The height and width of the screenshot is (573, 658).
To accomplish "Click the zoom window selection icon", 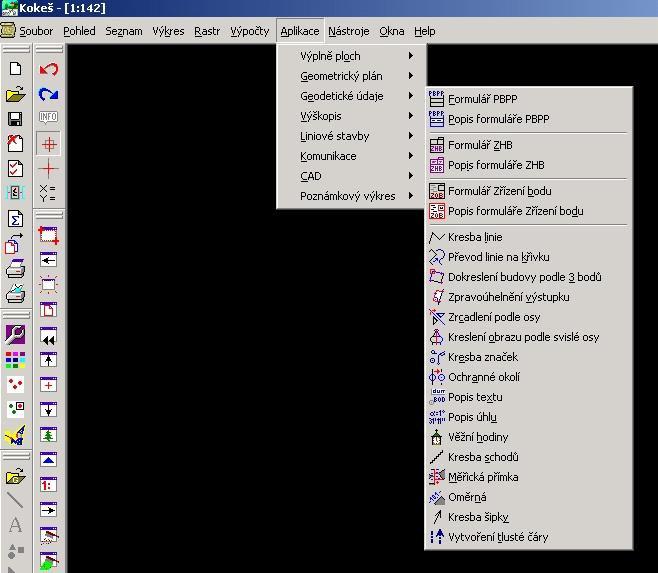I will [49, 235].
